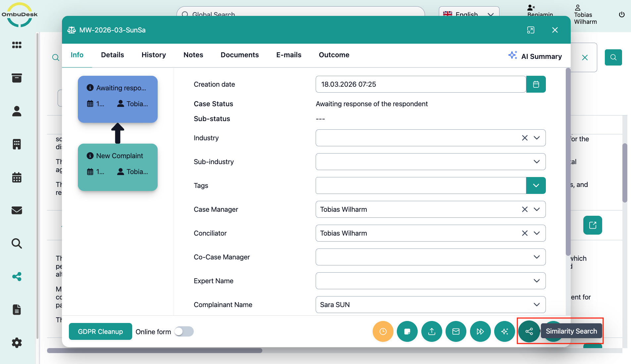Open the magnifier search icon in sidebar

click(x=17, y=244)
